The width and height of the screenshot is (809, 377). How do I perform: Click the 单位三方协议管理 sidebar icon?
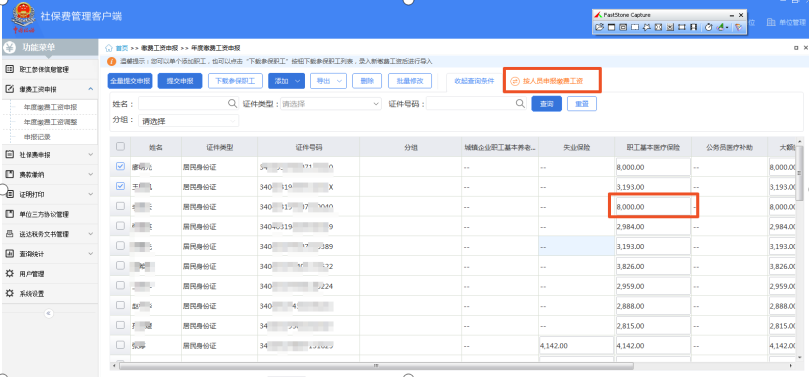9,214
